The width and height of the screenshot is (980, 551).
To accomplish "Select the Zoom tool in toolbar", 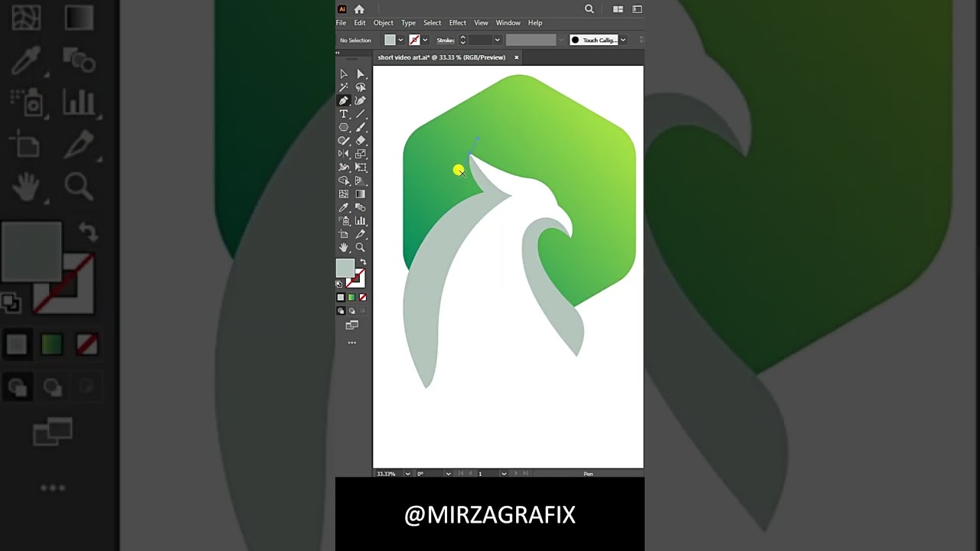I will (361, 248).
